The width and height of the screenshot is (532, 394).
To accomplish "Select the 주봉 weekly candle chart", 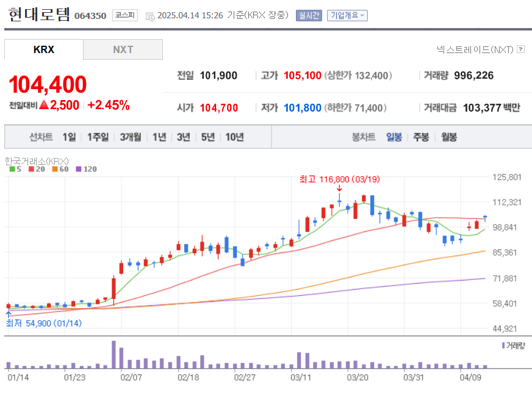I will click(x=421, y=137).
